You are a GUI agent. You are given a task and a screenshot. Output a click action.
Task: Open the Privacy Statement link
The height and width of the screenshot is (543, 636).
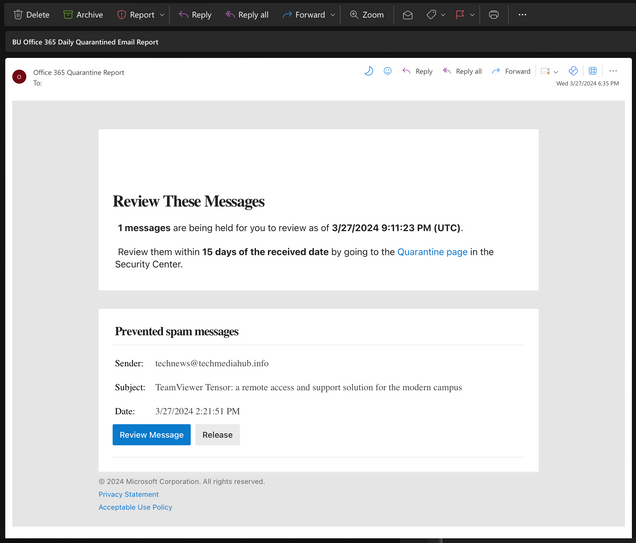(129, 494)
